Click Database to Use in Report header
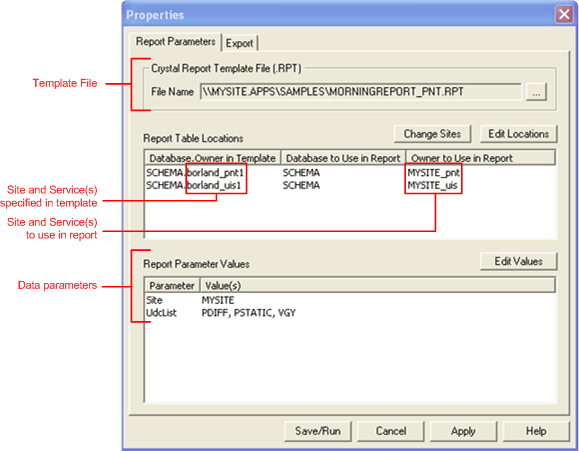 click(343, 158)
